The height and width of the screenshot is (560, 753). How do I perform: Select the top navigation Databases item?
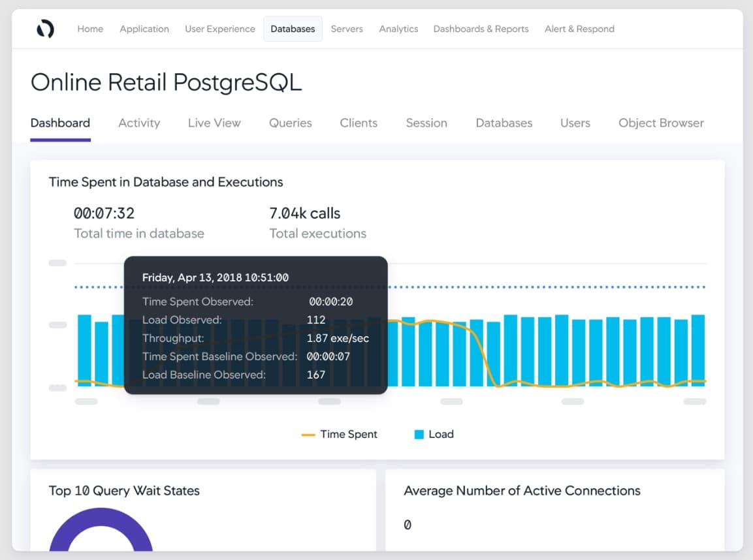pos(293,29)
